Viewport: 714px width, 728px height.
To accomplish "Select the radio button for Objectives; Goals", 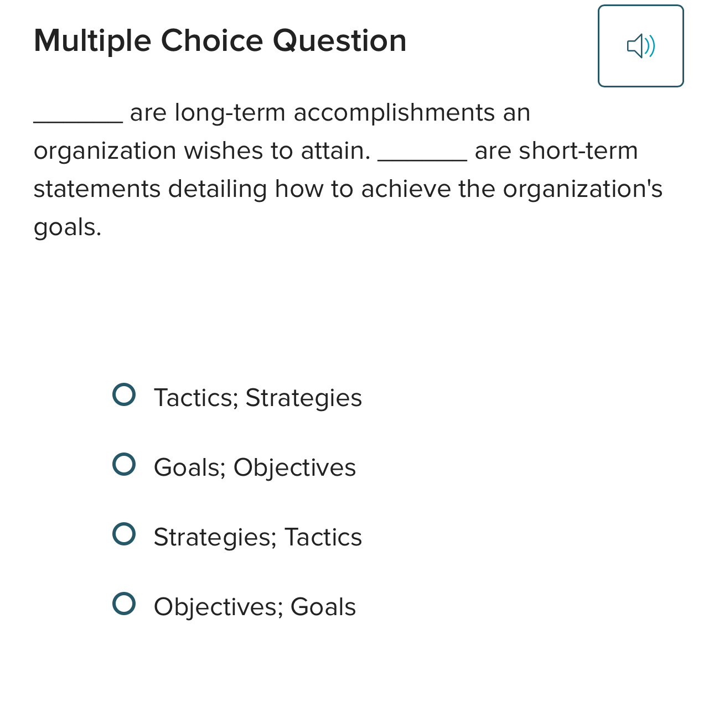I will (x=124, y=604).
